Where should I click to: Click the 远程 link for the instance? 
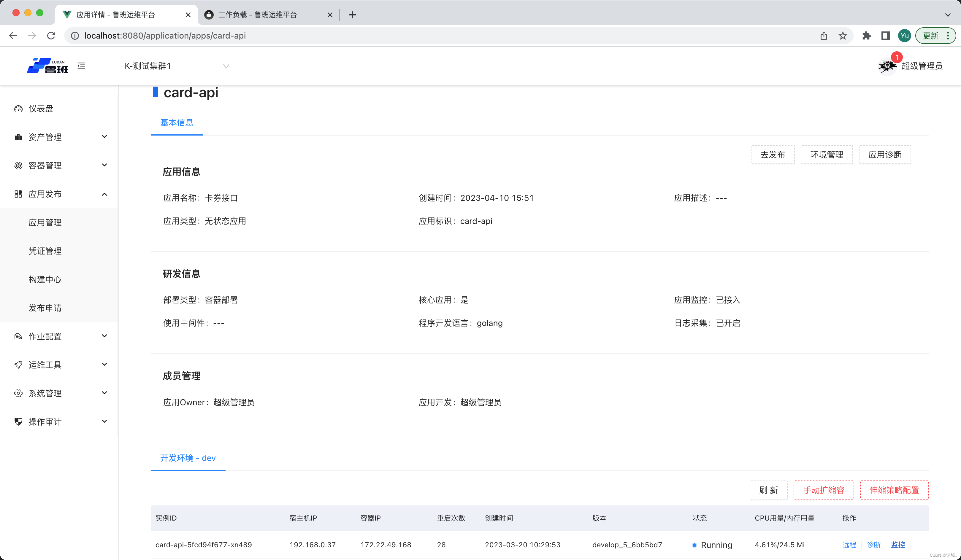tap(849, 544)
